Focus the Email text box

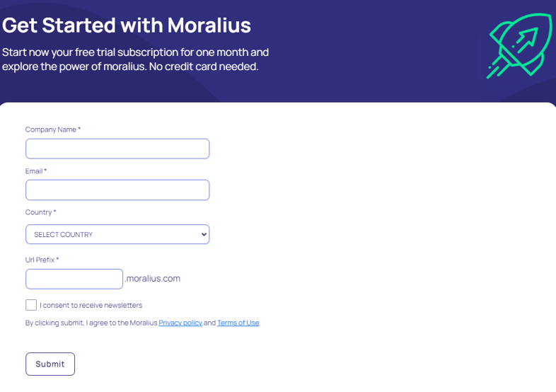click(117, 190)
